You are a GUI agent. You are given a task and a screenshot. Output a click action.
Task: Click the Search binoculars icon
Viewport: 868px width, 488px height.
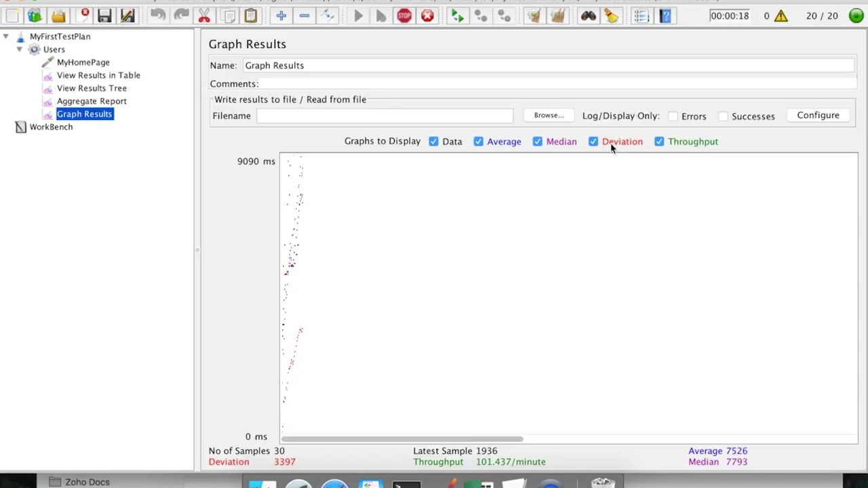[588, 16]
